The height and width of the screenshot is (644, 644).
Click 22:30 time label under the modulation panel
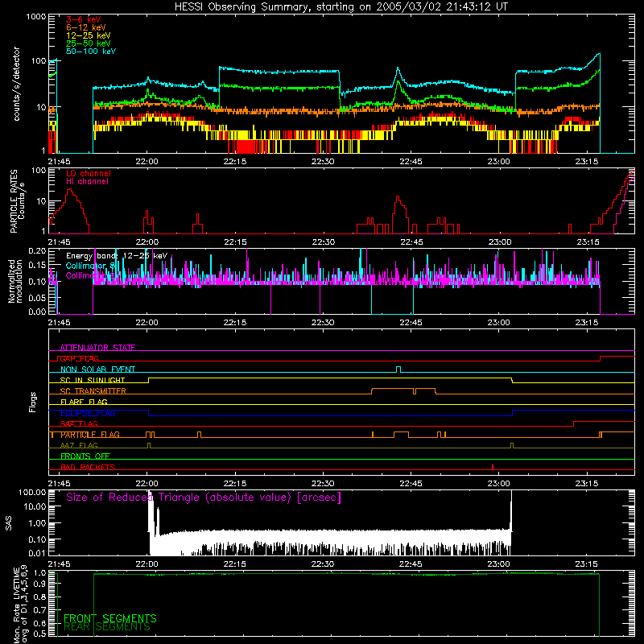[323, 323]
